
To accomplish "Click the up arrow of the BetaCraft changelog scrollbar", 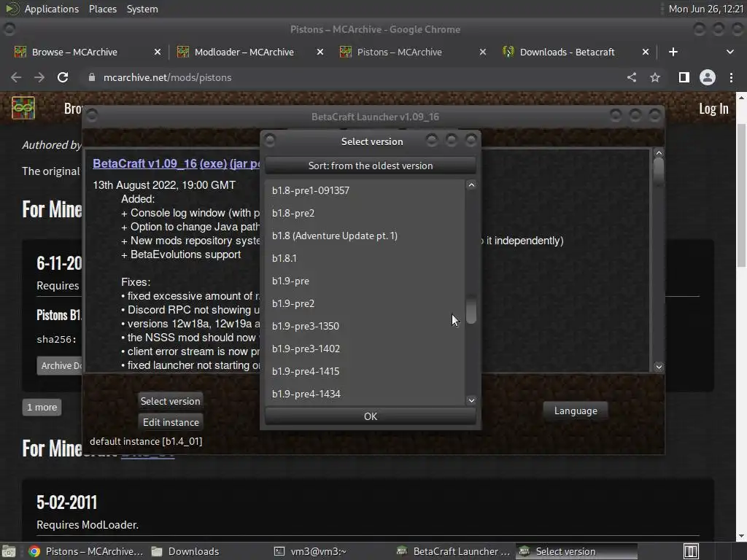I will click(659, 153).
